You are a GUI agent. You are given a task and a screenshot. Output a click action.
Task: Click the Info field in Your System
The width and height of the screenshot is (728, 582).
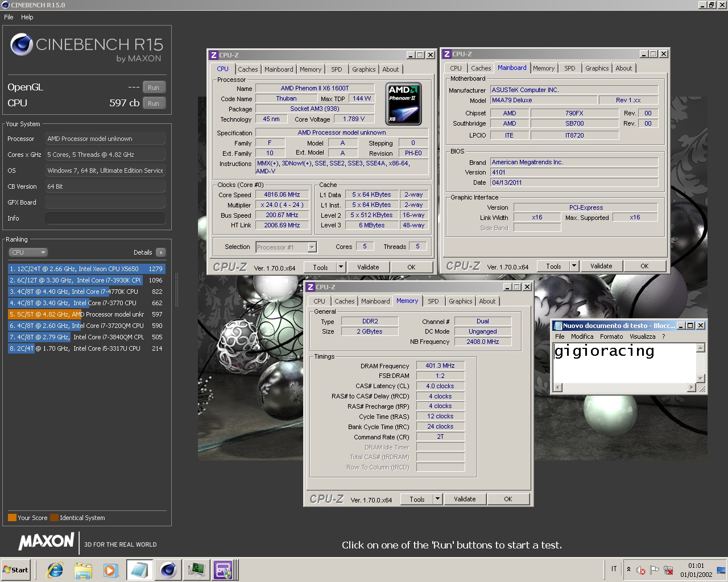pyautogui.click(x=105, y=218)
